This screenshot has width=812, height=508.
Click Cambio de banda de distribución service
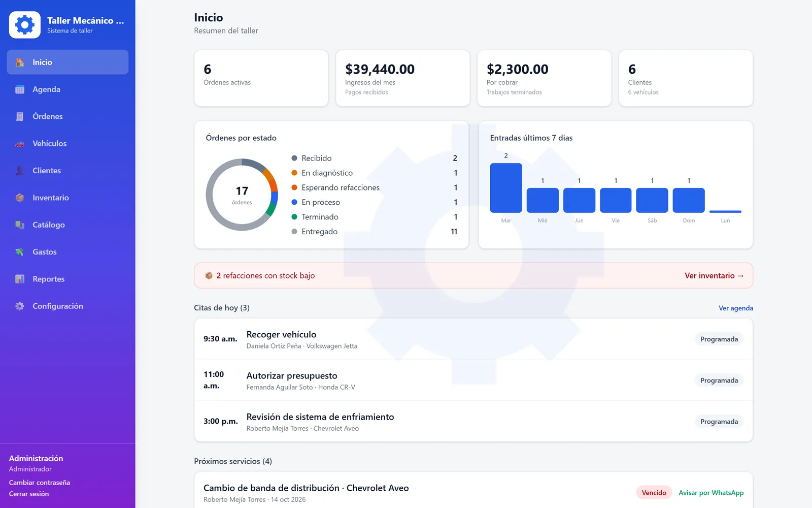tap(306, 488)
